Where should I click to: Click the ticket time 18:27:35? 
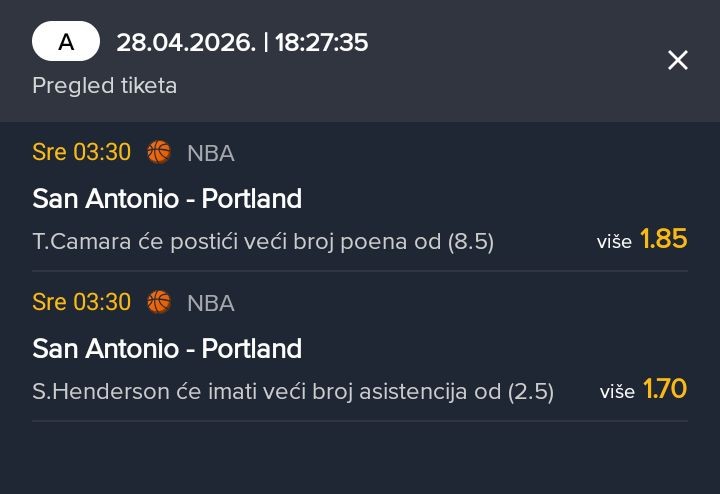click(x=322, y=42)
